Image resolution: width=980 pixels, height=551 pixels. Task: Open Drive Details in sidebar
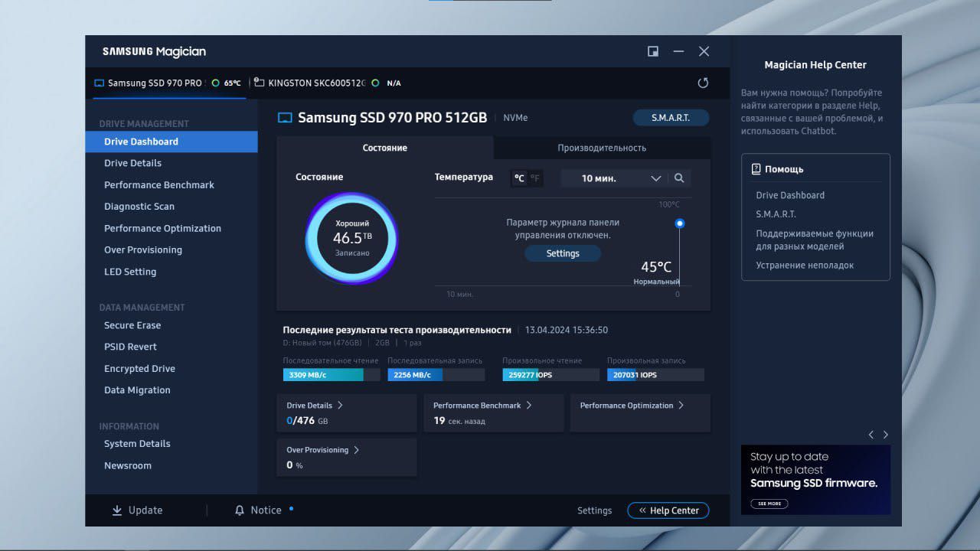click(132, 163)
